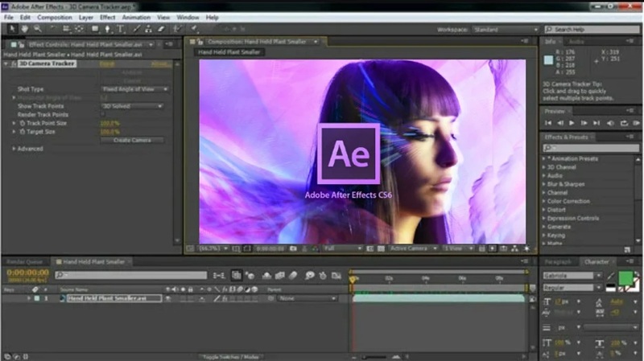Open the Active Camera dropdown
The width and height of the screenshot is (644, 361).
pos(413,248)
